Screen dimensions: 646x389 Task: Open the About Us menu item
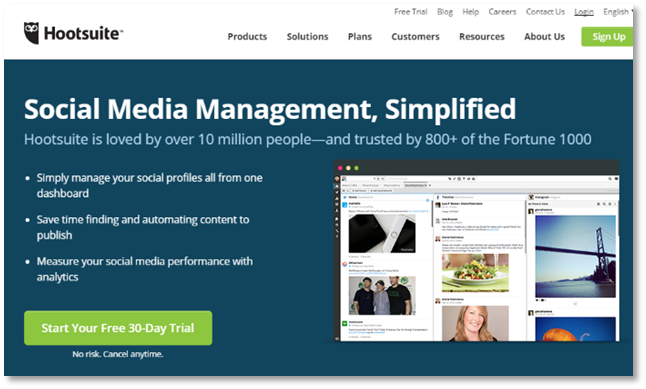point(544,37)
